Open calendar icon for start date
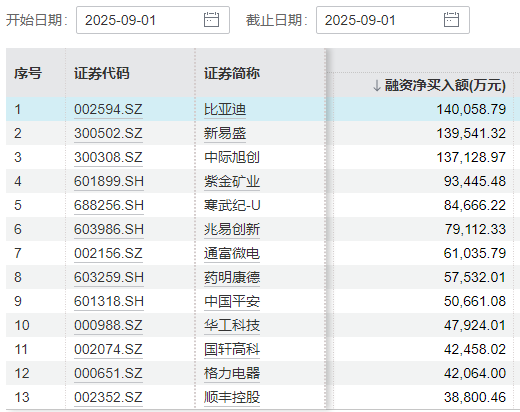Screen dimensions: 520x412 click(x=211, y=20)
